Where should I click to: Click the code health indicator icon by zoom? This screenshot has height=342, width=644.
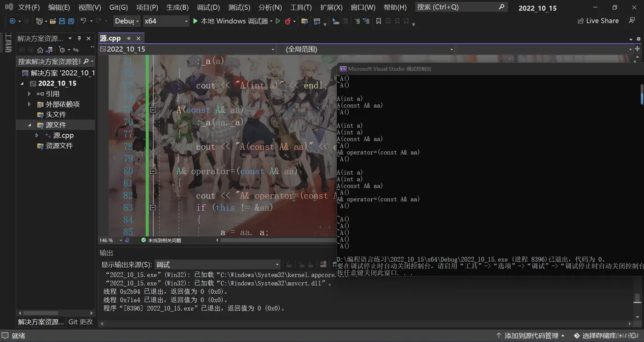coord(127,240)
